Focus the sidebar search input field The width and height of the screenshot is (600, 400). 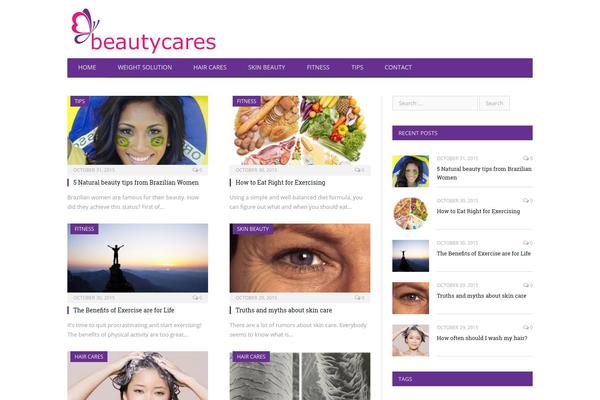[435, 103]
